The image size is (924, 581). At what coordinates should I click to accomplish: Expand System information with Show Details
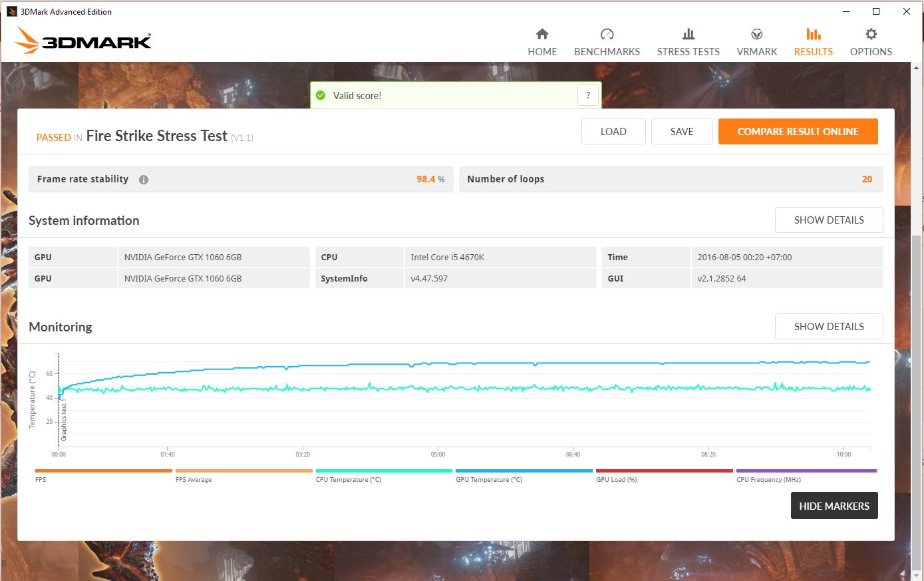828,220
